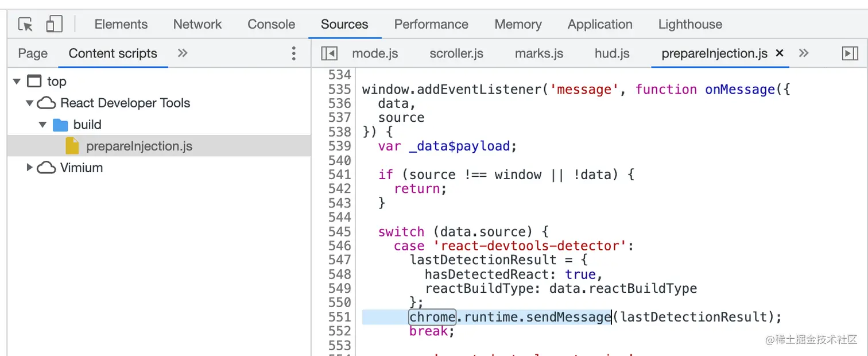
Task: Toggle the device toolbar icon
Action: point(54,25)
